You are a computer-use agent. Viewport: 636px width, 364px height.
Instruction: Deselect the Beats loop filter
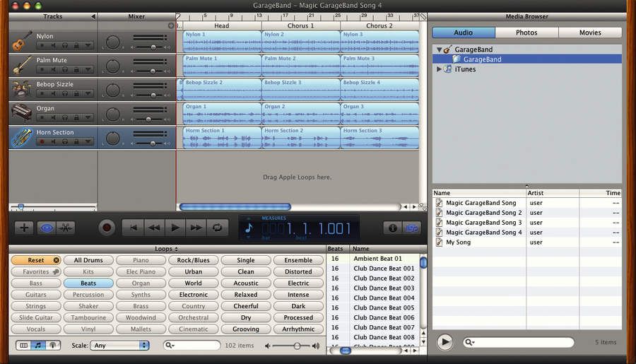pos(88,283)
